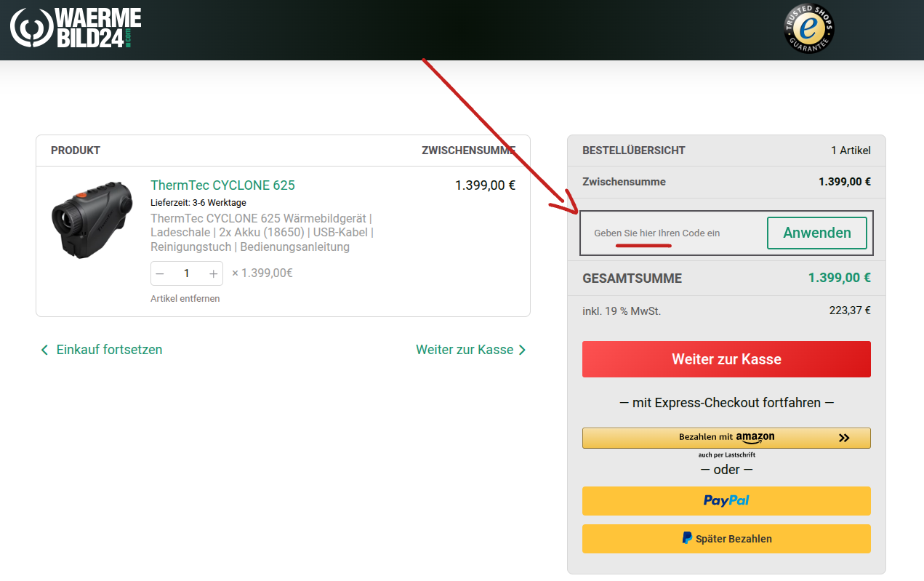This screenshot has height=581, width=924.
Task: Select the mit Express-Checkout fortfahren text
Action: (x=726, y=402)
